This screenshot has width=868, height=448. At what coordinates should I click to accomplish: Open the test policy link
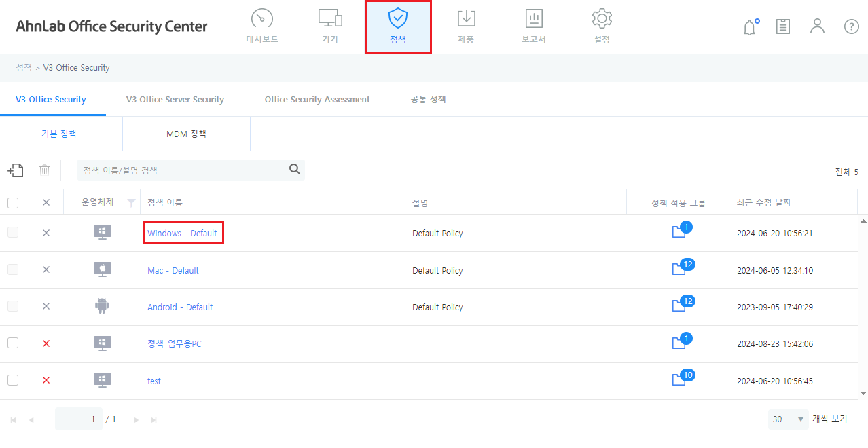(x=154, y=381)
